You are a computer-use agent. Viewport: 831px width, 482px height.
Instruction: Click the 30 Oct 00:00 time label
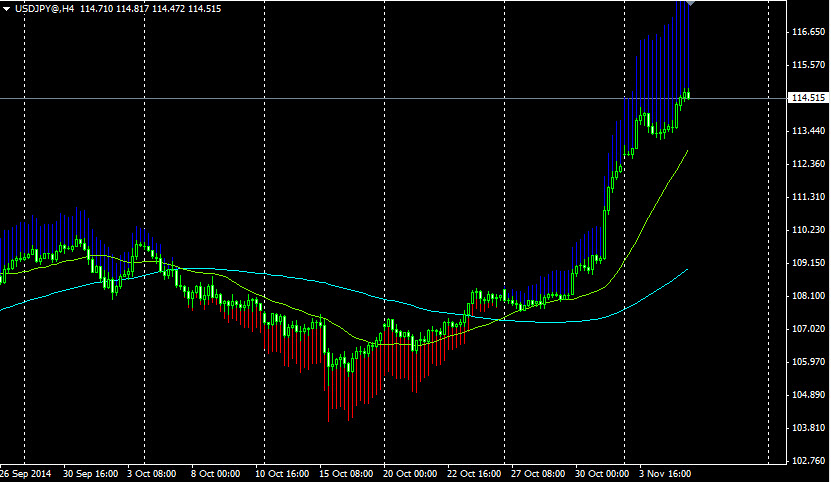pyautogui.click(x=602, y=474)
